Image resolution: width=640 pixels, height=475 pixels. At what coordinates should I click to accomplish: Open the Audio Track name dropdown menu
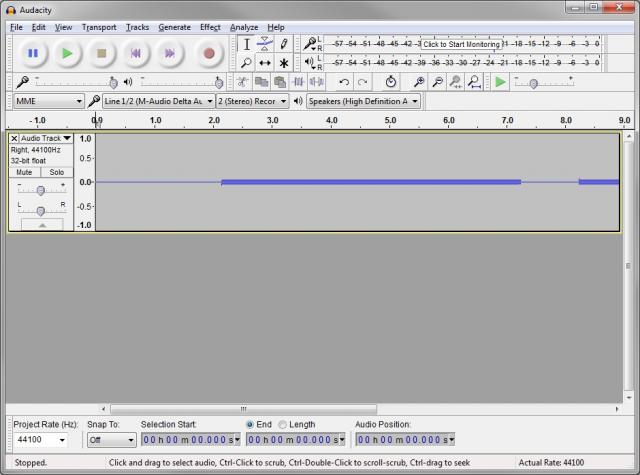point(46,138)
